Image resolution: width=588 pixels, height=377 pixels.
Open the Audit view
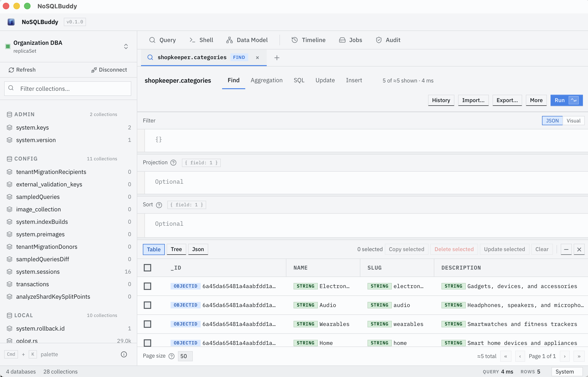tap(388, 40)
